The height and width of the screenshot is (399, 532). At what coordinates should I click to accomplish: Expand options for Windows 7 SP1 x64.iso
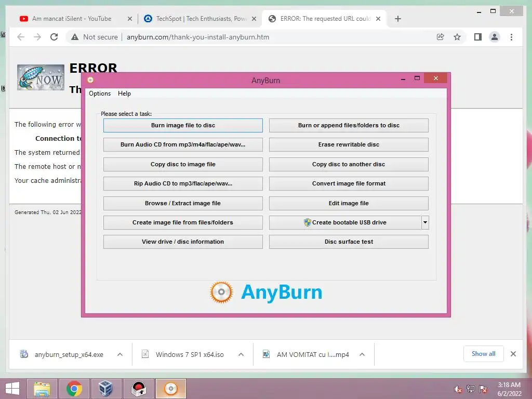click(241, 354)
